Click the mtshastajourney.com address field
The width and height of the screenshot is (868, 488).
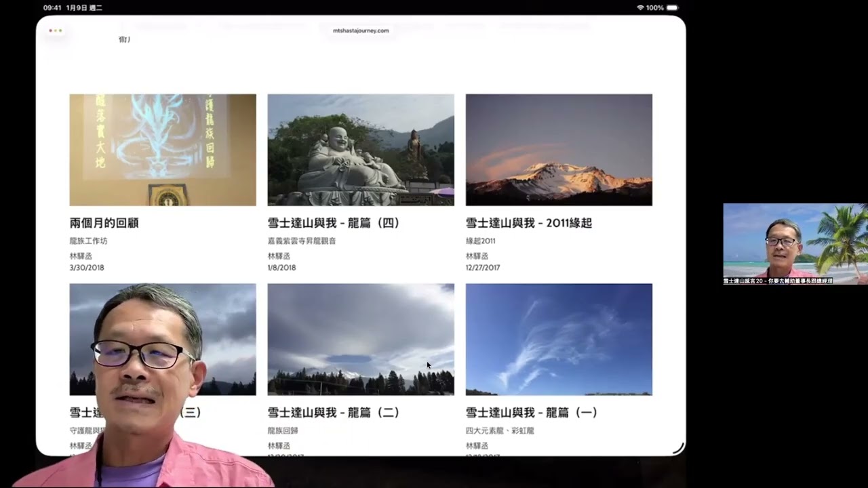coord(361,30)
